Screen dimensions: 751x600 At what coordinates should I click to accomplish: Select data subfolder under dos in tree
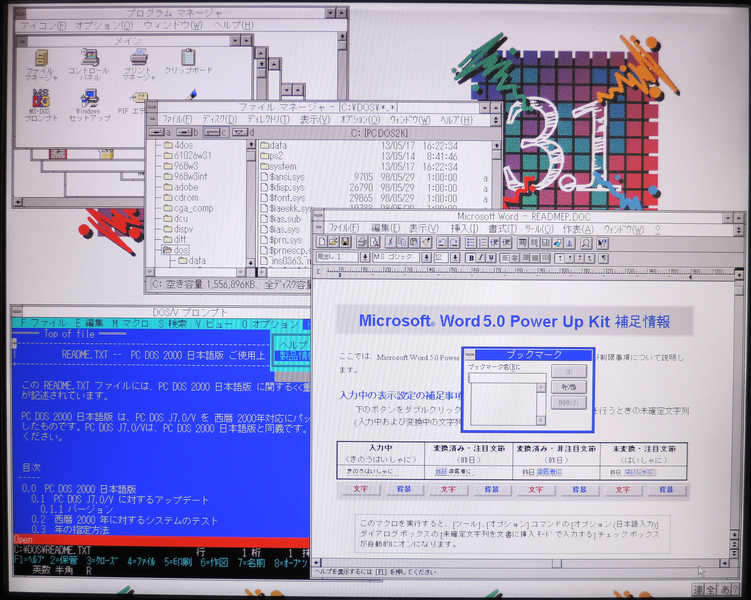192,260
